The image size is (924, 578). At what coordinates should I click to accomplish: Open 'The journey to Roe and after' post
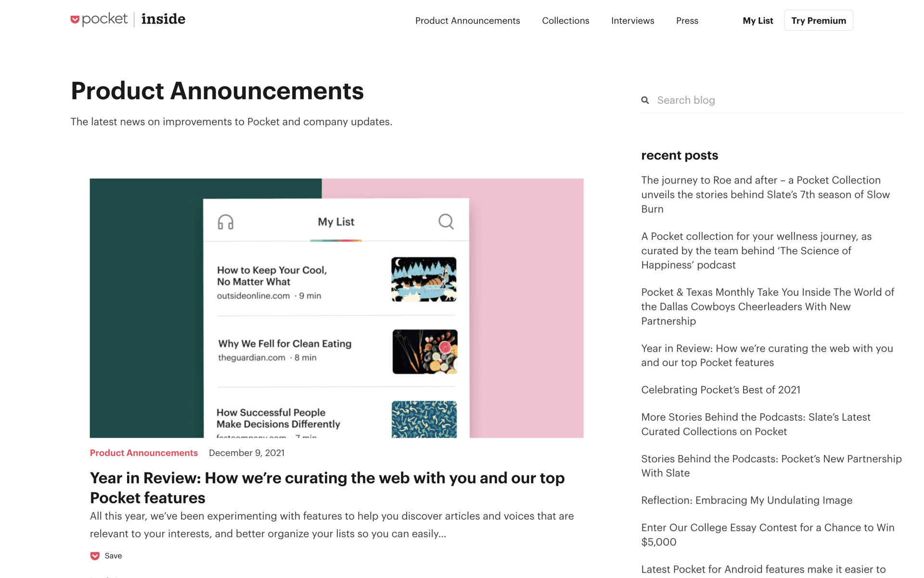(x=765, y=195)
